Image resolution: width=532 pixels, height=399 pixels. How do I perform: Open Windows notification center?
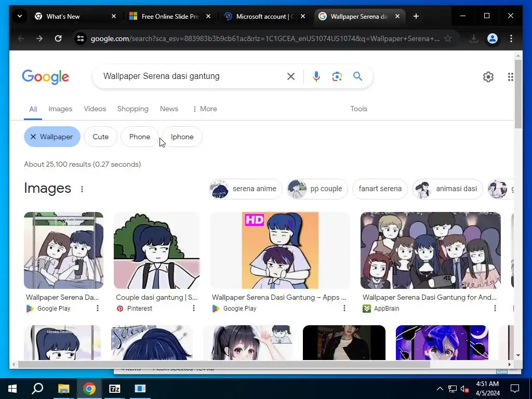(515, 389)
